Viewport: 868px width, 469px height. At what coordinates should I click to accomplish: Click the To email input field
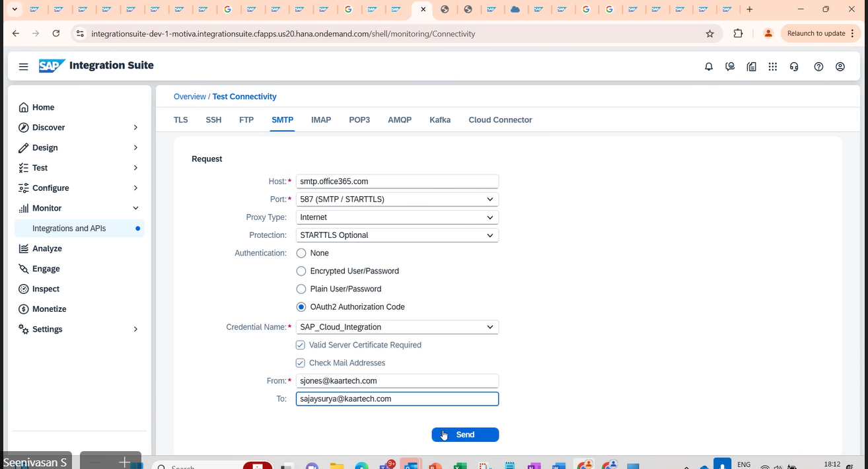397,399
